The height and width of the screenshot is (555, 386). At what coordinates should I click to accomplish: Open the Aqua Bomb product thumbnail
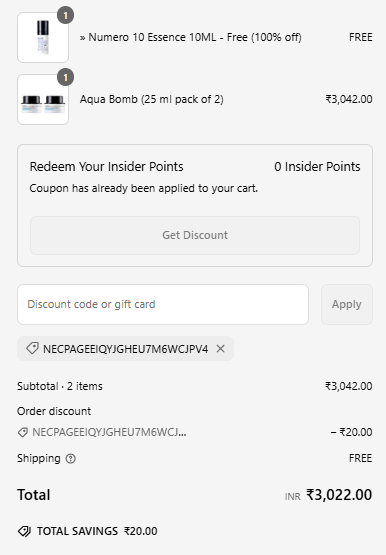(x=43, y=99)
